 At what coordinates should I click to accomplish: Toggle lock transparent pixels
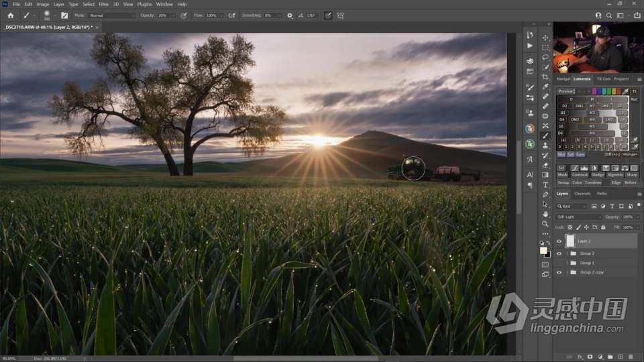[x=570, y=227]
